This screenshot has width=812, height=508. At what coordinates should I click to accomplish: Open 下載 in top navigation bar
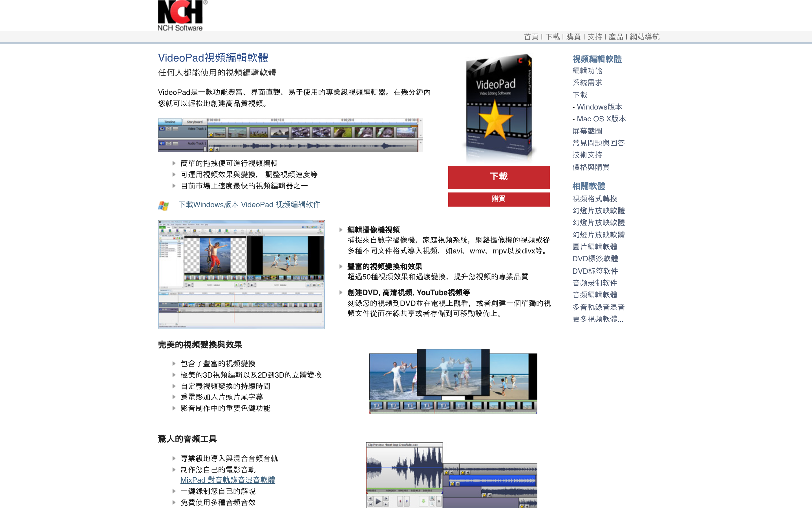pos(552,37)
